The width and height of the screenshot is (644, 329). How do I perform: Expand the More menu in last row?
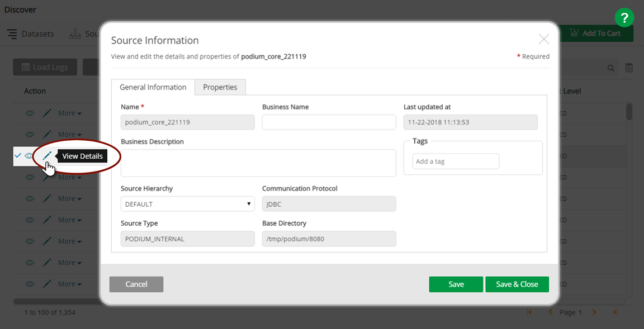[x=70, y=284]
